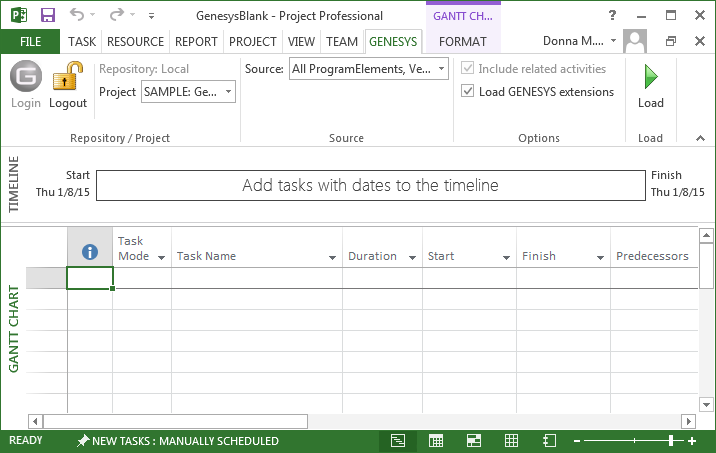Click the Undo arrow icon
The image size is (716, 453).
point(77,15)
